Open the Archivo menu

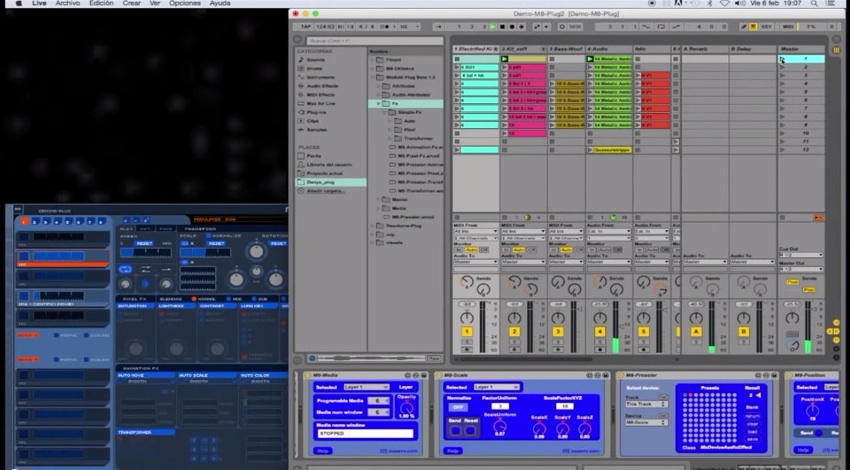click(67, 4)
